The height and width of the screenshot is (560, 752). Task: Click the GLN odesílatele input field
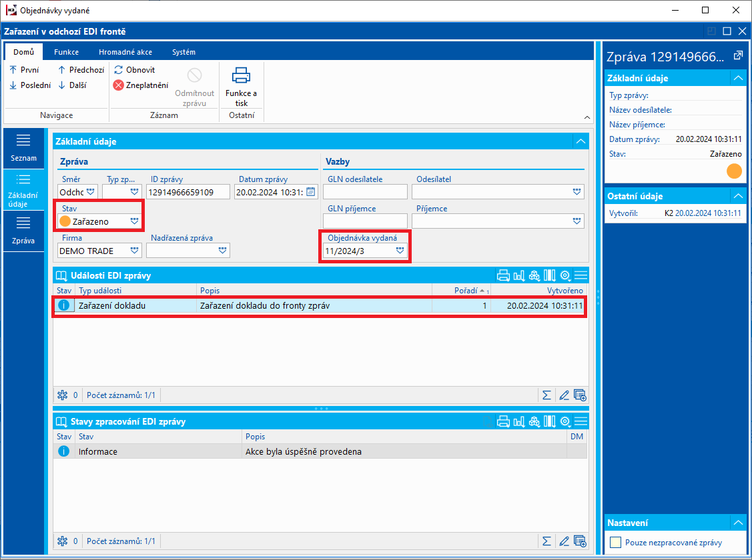point(366,192)
